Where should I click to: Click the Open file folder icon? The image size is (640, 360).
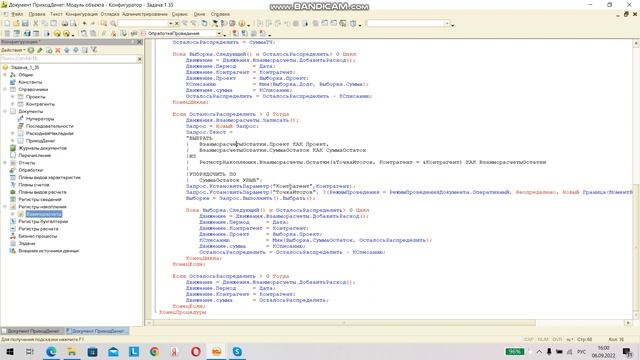pos(16,24)
